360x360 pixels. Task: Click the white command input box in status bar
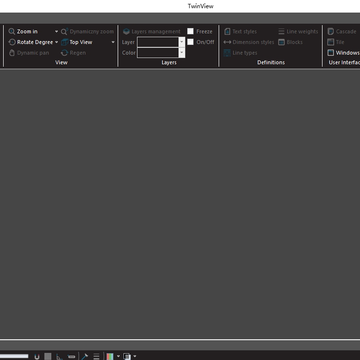point(14,356)
